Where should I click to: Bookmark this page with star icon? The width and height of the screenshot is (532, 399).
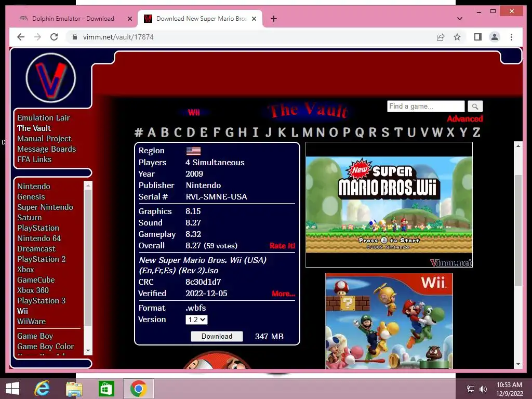pos(457,37)
